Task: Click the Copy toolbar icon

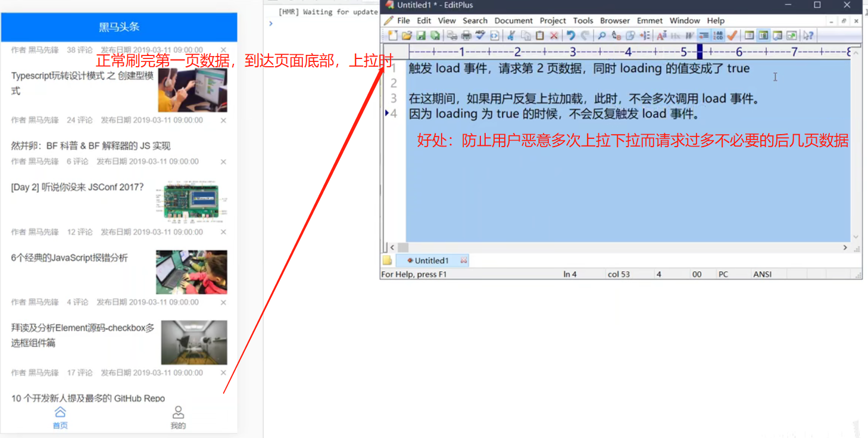Action: 526,36
